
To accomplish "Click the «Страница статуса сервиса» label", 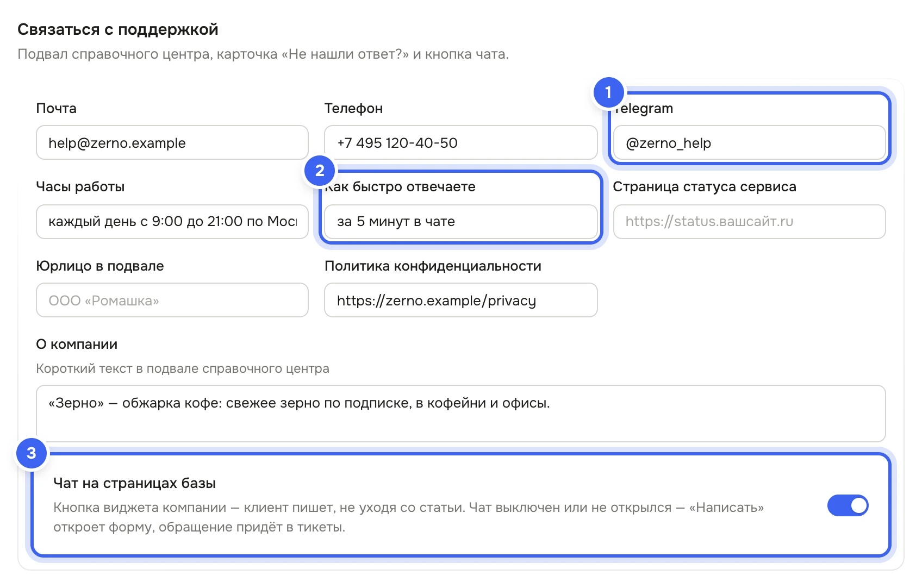I will point(705,186).
